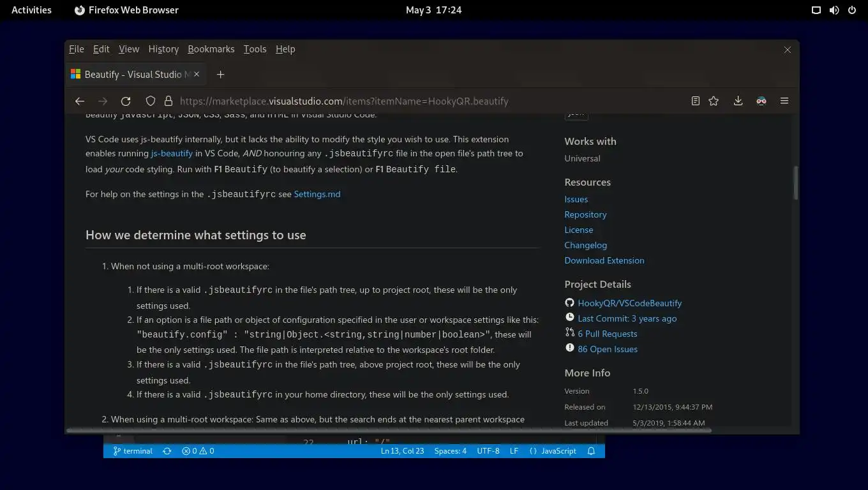Click version value 1.5.0

(641, 391)
